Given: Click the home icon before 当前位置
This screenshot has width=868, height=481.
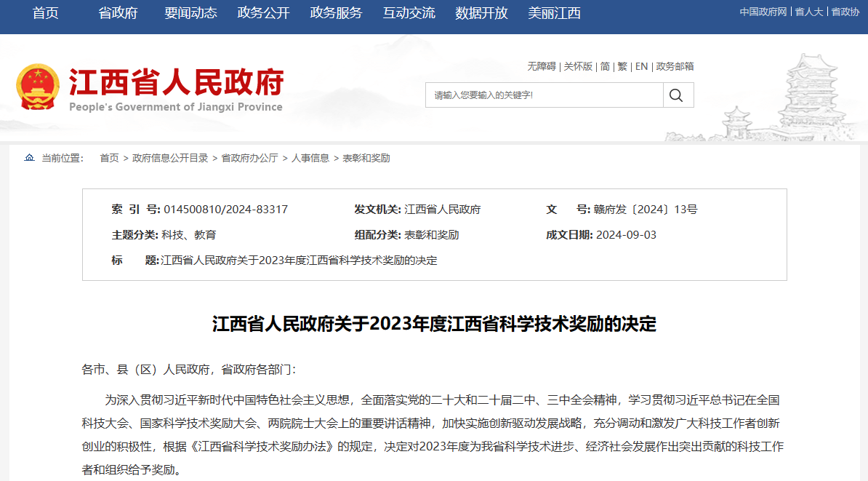Looking at the screenshot, I should 28,157.
